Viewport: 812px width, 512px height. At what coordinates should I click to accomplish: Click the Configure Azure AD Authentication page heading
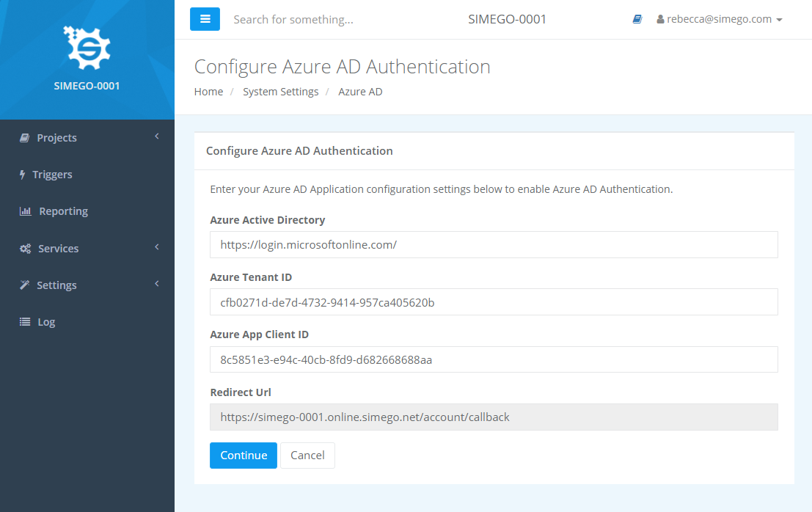(x=343, y=66)
